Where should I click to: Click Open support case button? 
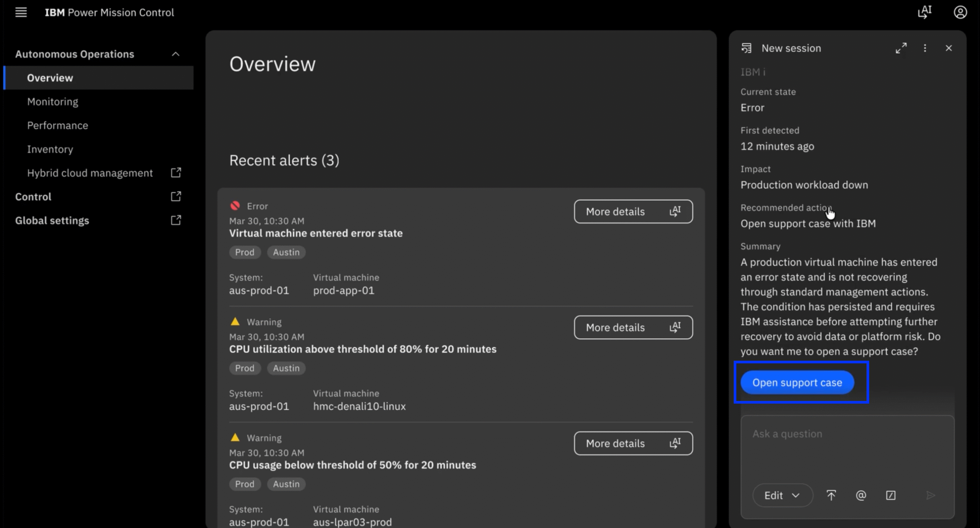(797, 383)
